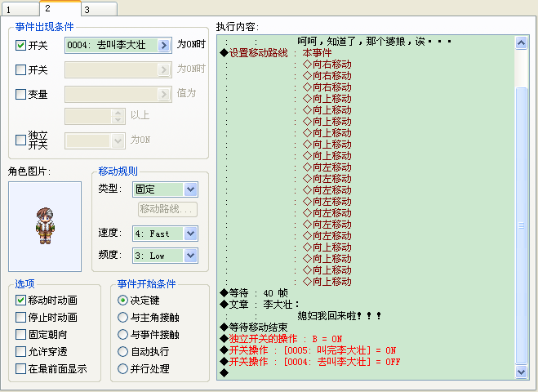Select the 与事件接触 trigger radio button
538x392 pixels.
[x=122, y=334]
